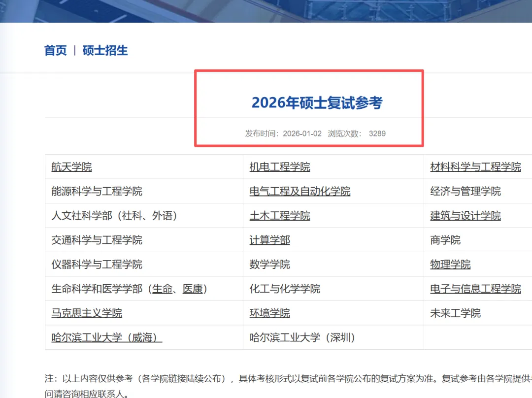Go to 首页 breadcrumb link

coord(56,51)
